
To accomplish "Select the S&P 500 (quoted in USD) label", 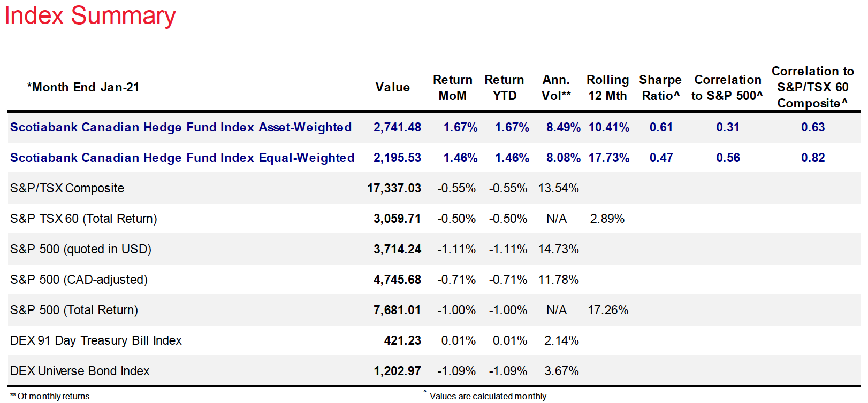I will 81,249.
